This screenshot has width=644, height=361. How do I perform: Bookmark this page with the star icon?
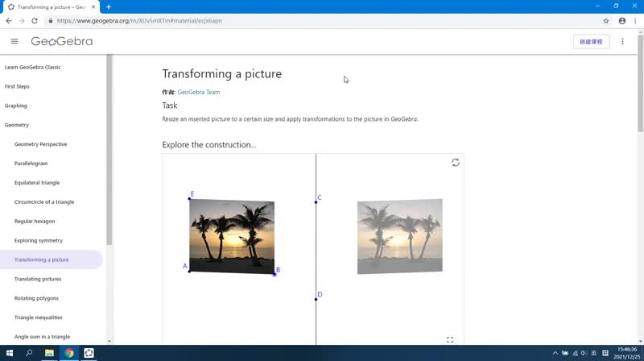click(x=606, y=21)
